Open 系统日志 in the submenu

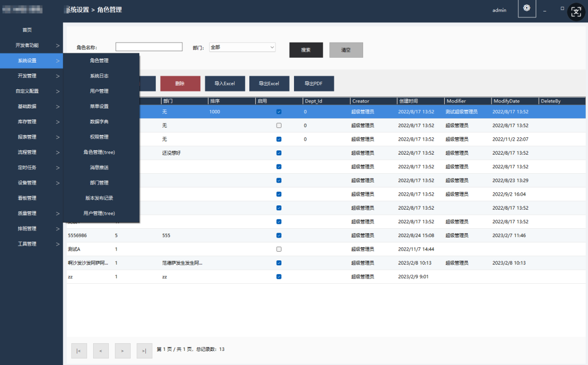tap(100, 76)
